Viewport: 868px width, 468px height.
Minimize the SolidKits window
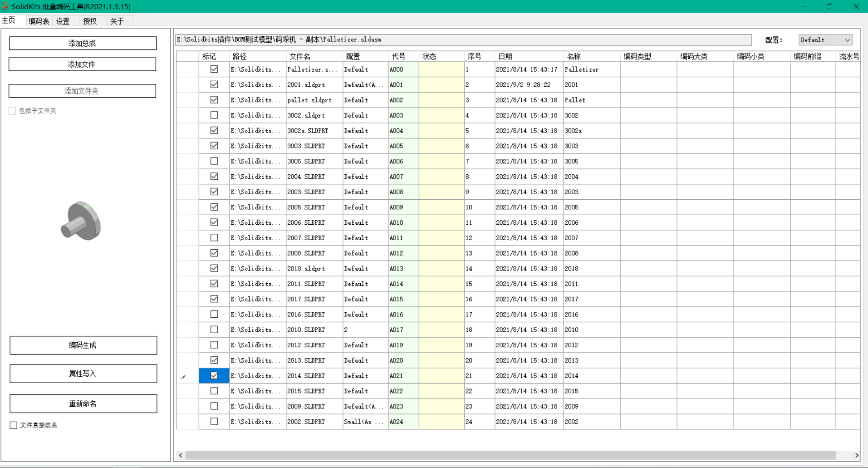[803, 6]
